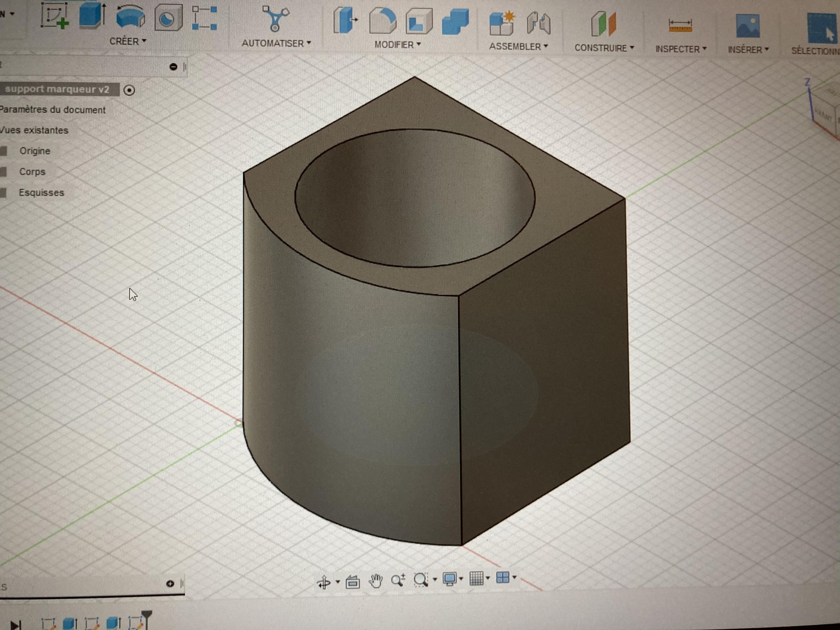This screenshot has width=840, height=630.
Task: Click the browser panel grip handle
Action: point(184,67)
